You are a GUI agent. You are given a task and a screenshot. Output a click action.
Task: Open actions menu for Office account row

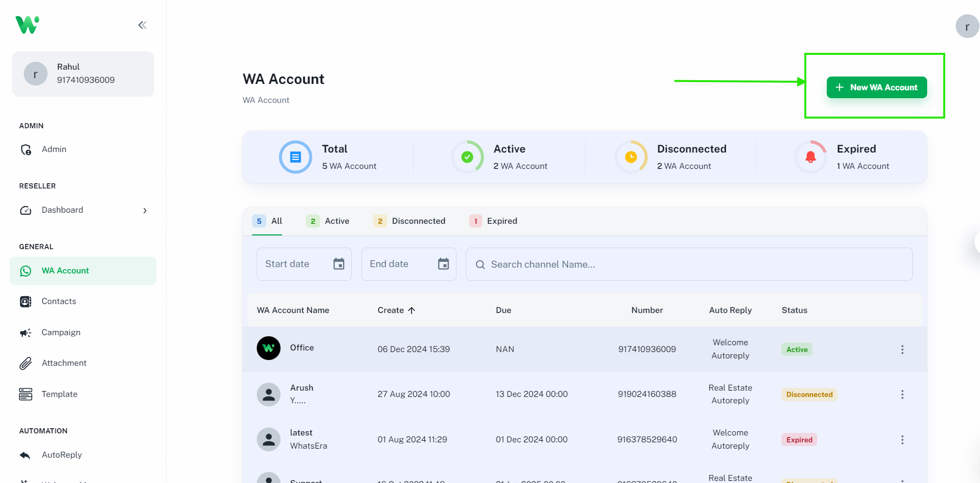(902, 349)
